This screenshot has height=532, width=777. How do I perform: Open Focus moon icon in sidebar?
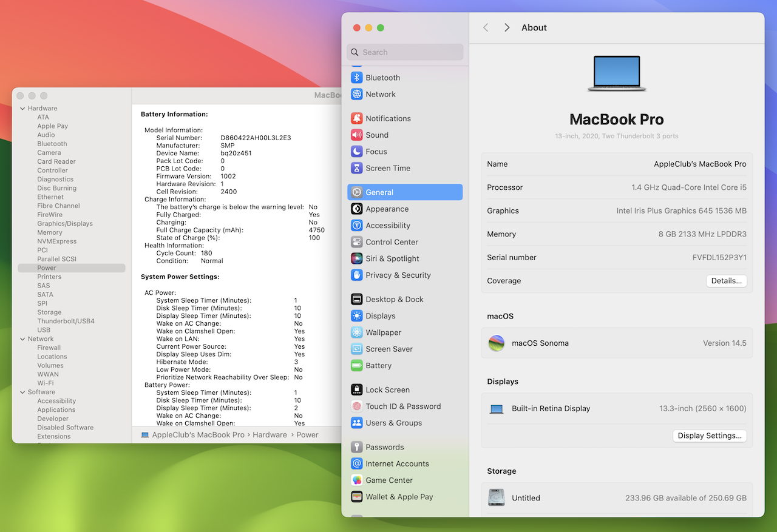coord(357,152)
